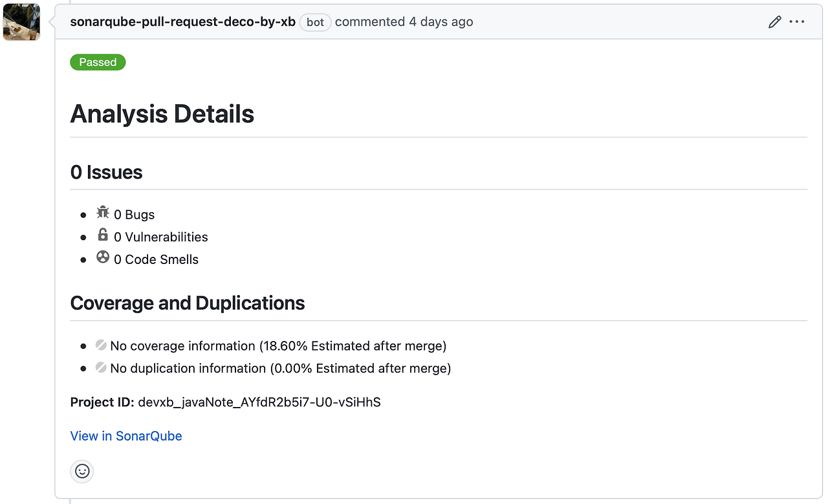Click the gray no-coverage status icon

(101, 345)
